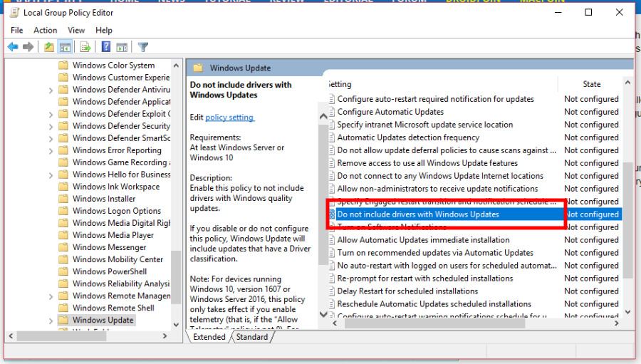The height and width of the screenshot is (364, 641).
Task: Click the policy setting link
Action: 229,118
